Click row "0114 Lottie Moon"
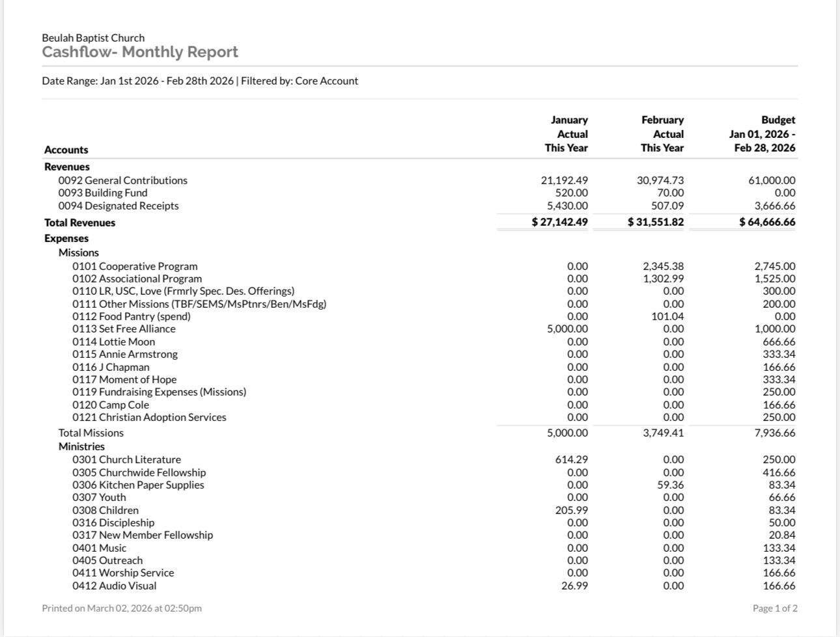The width and height of the screenshot is (840, 637). (x=420, y=342)
